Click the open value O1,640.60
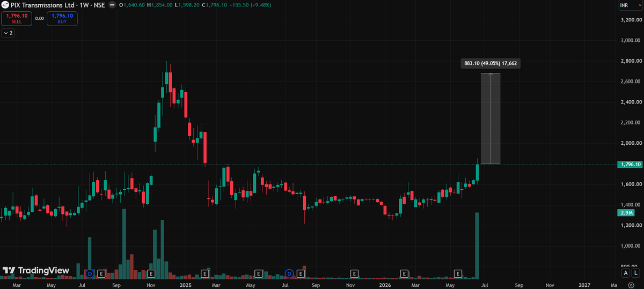 pos(132,5)
